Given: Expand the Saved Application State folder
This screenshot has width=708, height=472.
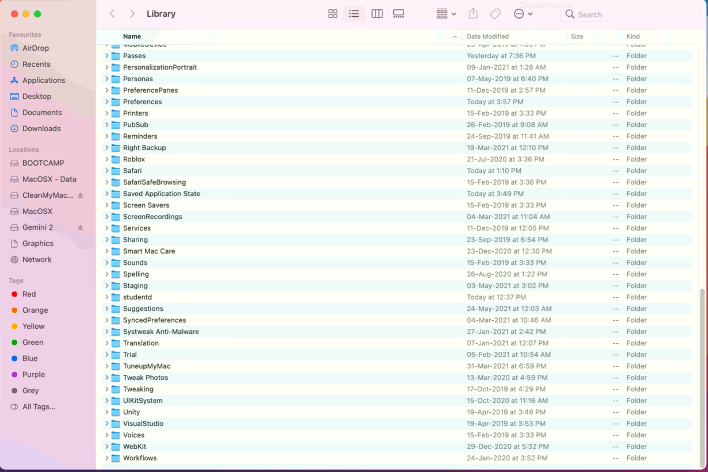Looking at the screenshot, I should click(x=107, y=194).
